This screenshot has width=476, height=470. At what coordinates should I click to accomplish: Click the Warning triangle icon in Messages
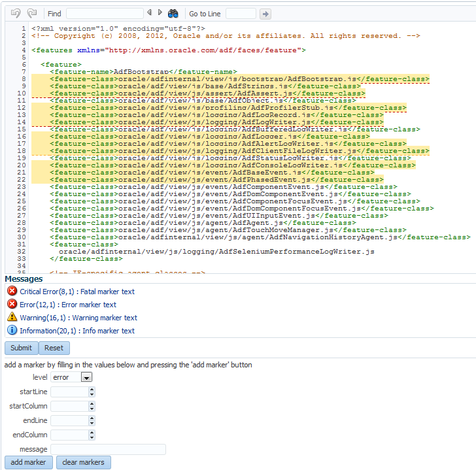[x=12, y=317]
